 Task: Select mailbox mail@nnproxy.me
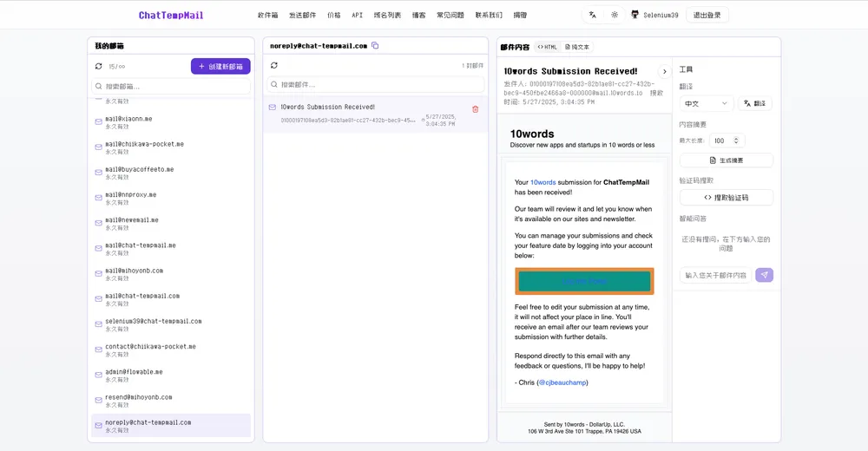point(171,198)
